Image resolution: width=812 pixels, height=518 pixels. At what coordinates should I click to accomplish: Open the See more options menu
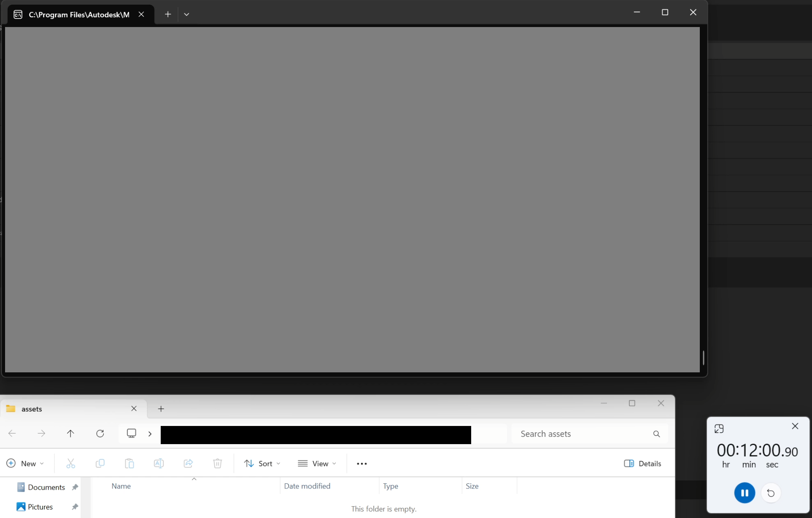pos(361,464)
